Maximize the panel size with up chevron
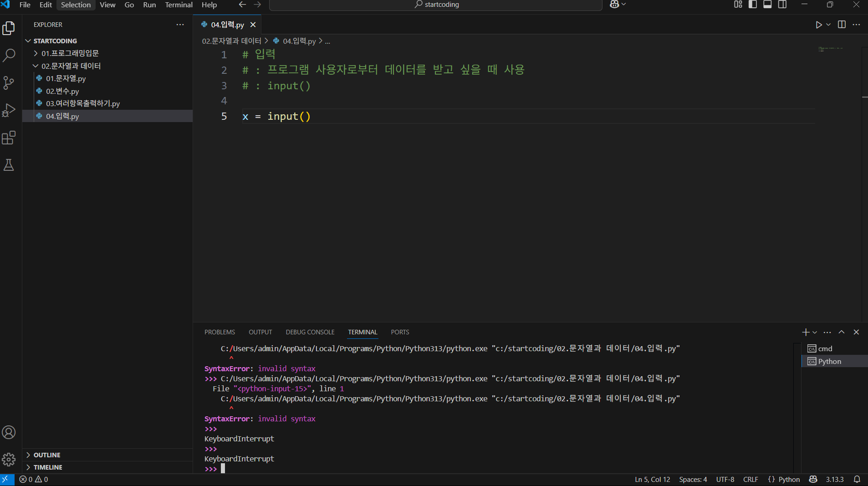 (842, 332)
